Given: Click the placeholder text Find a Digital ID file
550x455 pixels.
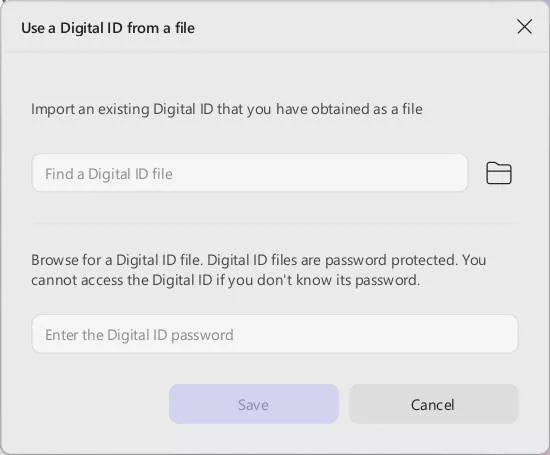Looking at the screenshot, I should pyautogui.click(x=109, y=174).
